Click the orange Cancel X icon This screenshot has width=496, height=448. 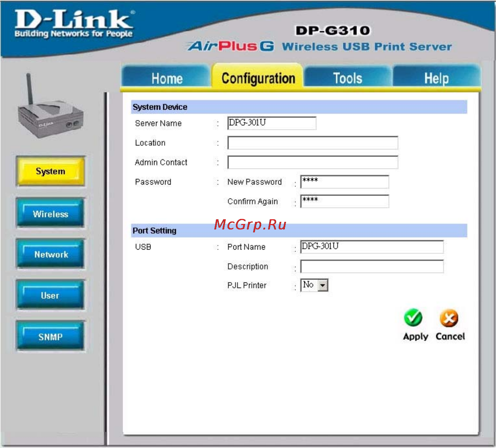(x=449, y=318)
